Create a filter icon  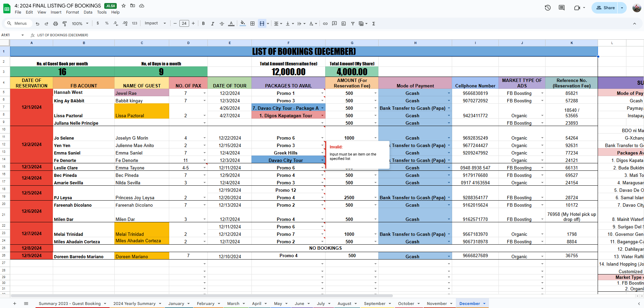(353, 23)
